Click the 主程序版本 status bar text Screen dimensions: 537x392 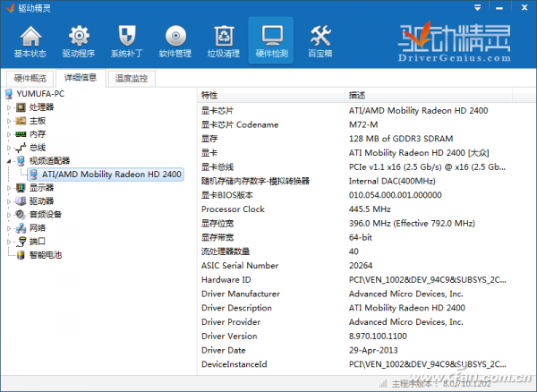[442, 384]
